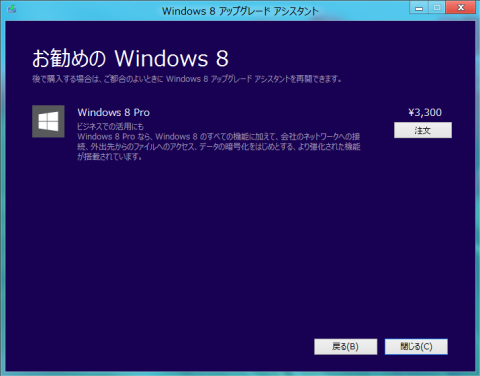480x376 pixels.
Task: Click the subtitle line starting with 後で購入する場合は
Action: pos(187,79)
